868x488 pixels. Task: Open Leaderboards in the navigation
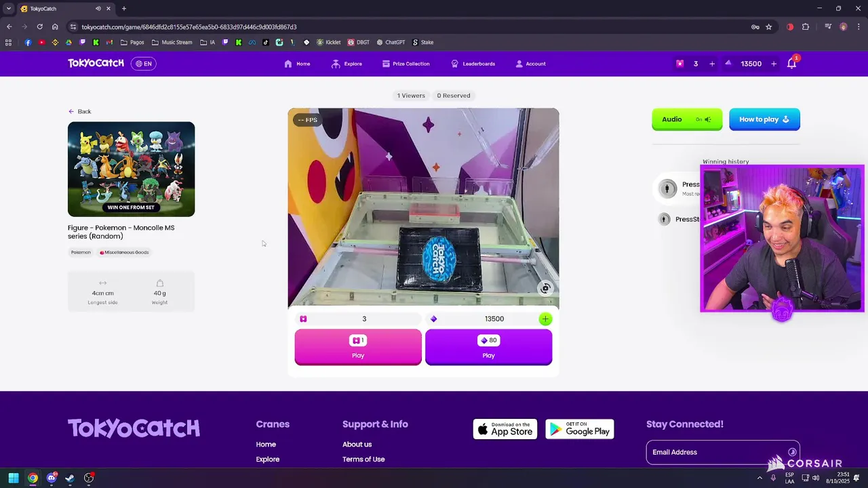[x=473, y=64]
